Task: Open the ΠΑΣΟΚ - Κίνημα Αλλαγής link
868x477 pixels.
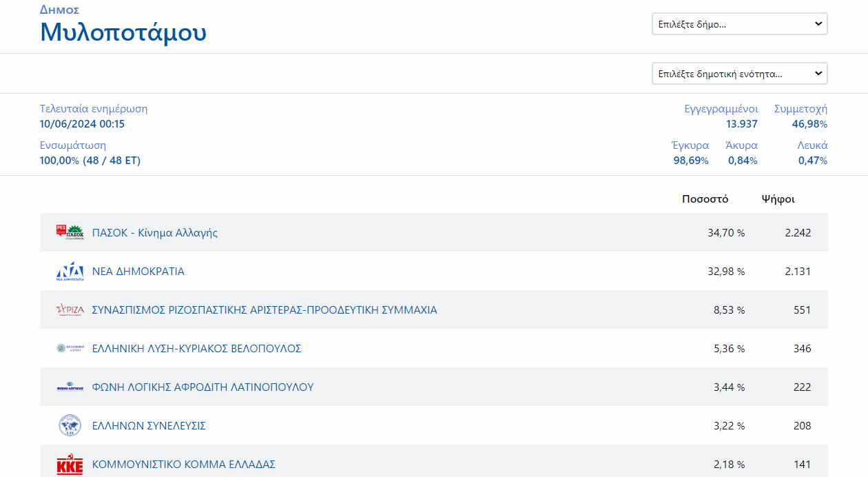Action: tap(155, 233)
